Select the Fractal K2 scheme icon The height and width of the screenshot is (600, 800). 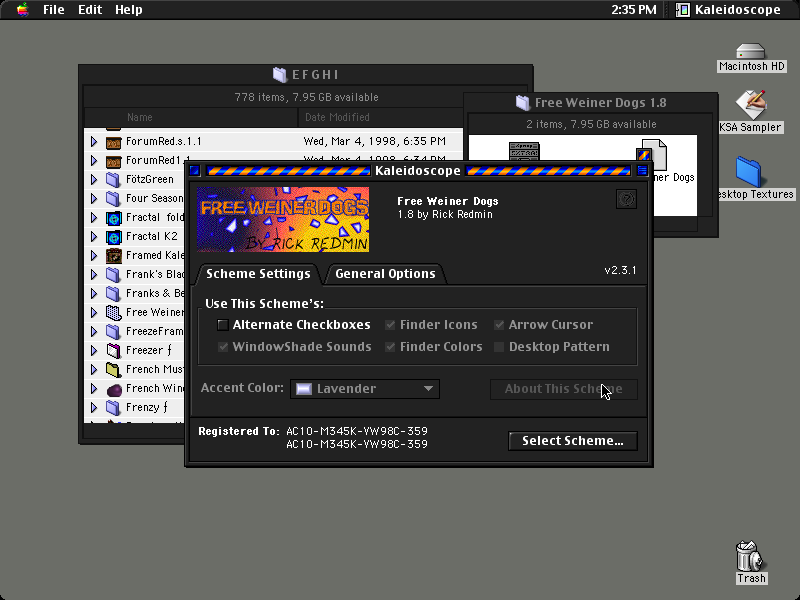pos(113,237)
